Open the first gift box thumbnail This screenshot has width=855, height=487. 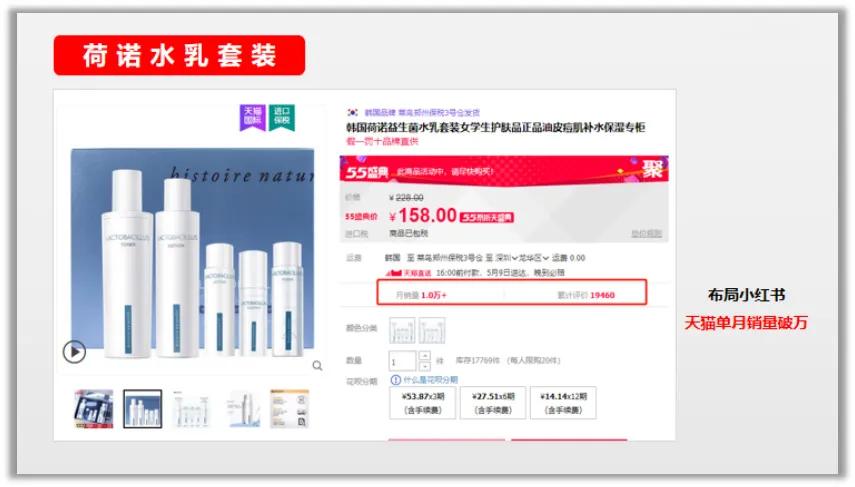(x=94, y=409)
